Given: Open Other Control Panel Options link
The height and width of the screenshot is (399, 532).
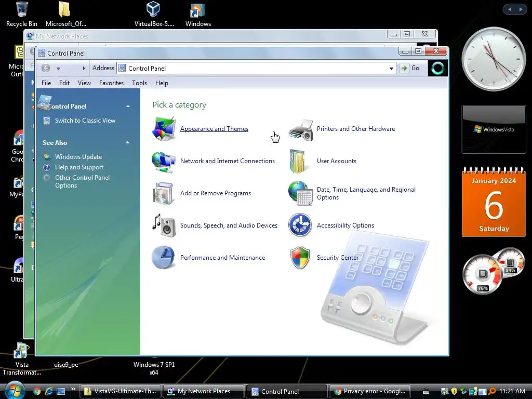Looking at the screenshot, I should point(82,181).
